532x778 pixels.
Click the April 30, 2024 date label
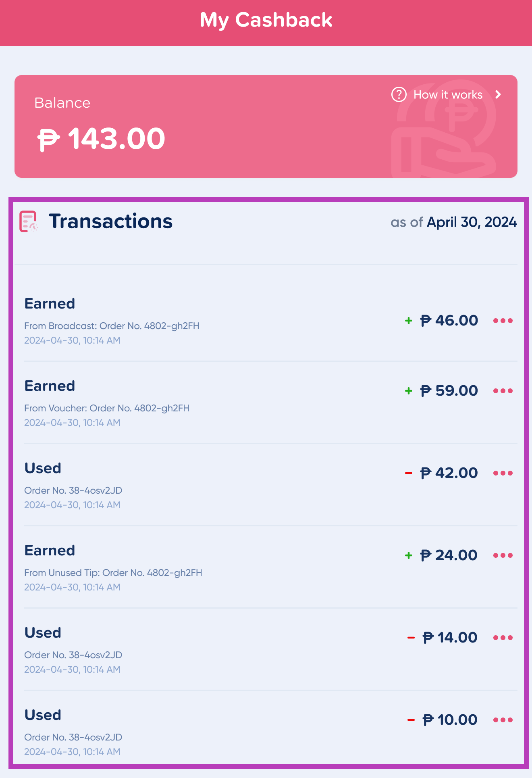point(472,222)
